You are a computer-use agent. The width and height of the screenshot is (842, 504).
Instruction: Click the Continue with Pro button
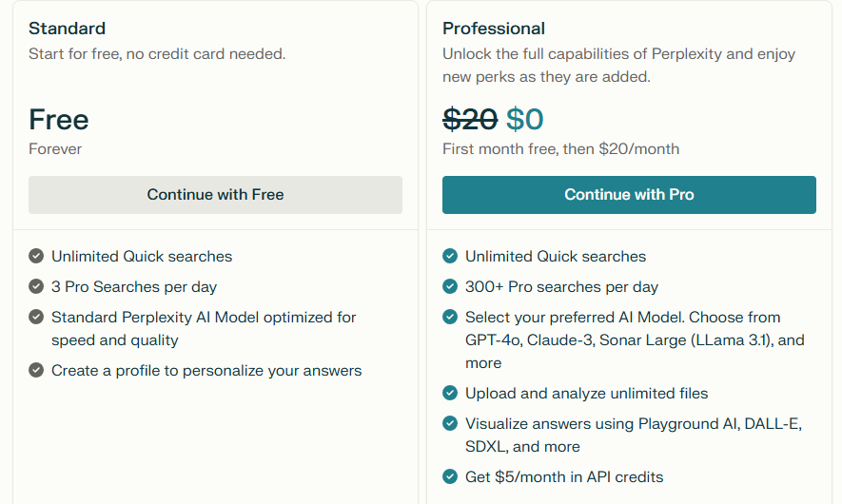[x=629, y=195]
